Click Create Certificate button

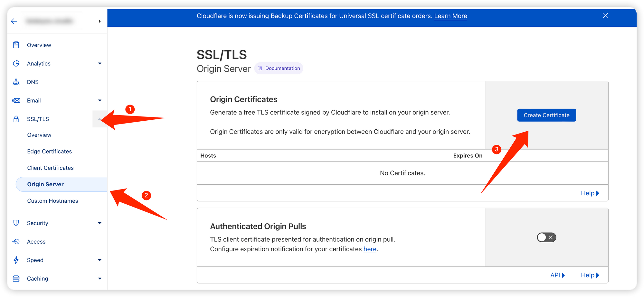click(x=546, y=115)
